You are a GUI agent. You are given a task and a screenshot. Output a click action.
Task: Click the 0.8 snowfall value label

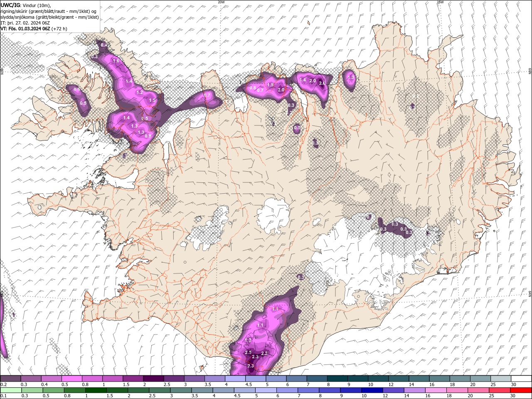point(252,88)
